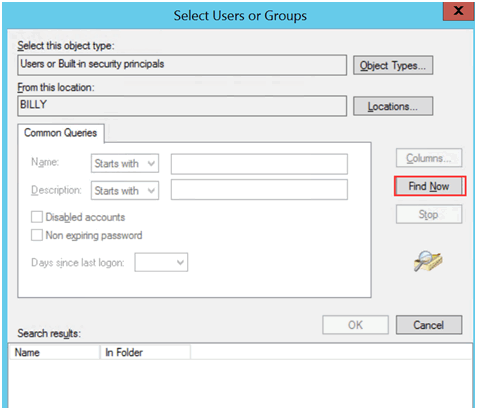Open the Name Starts with dropdown
This screenshot has width=477, height=410.
click(125, 163)
